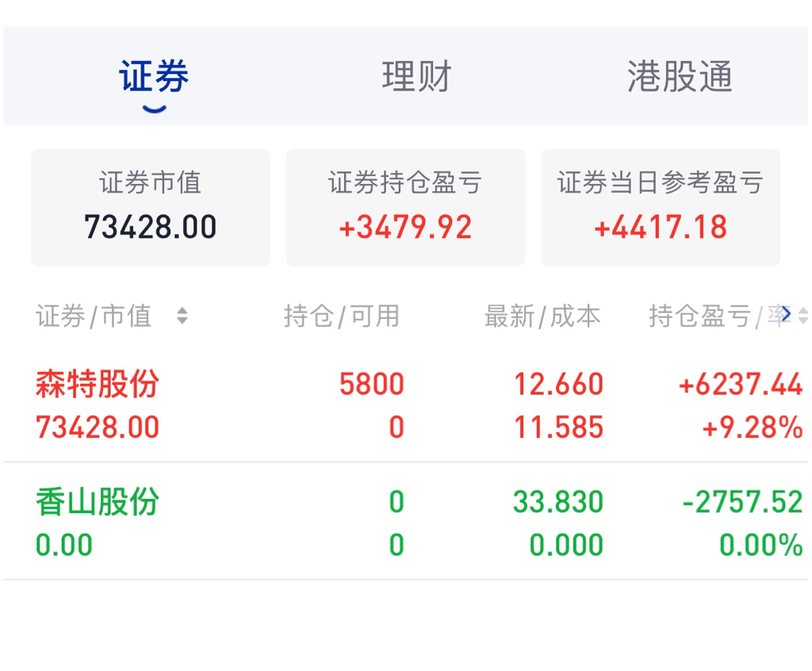Select the 香山股份 loss -2757.52
Image resolution: width=812 pixels, height=671 pixels.
point(743,502)
